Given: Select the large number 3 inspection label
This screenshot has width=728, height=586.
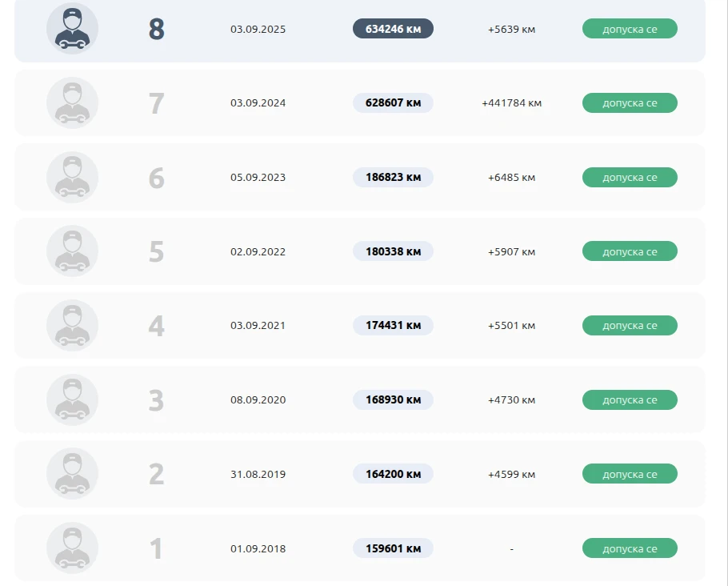Looking at the screenshot, I should coord(157,400).
